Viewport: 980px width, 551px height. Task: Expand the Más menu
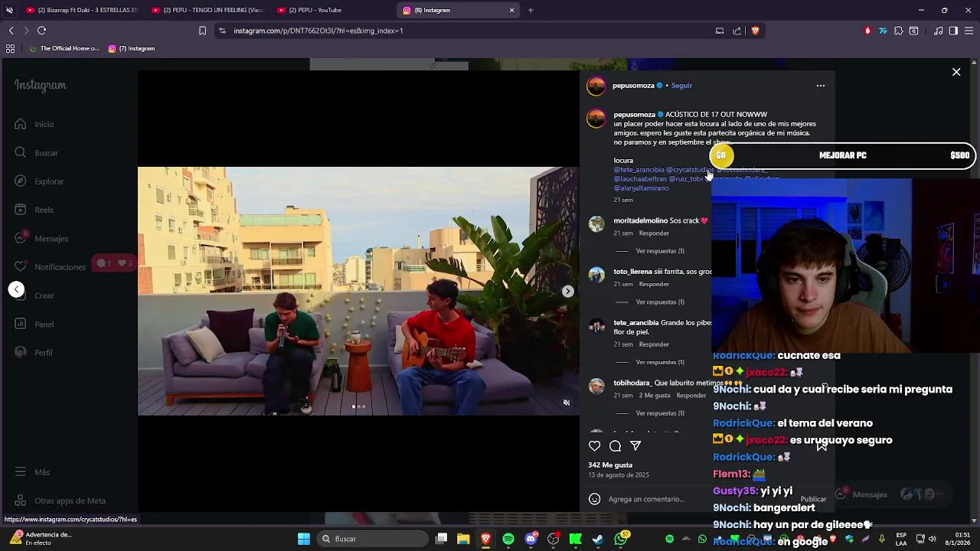(32, 472)
